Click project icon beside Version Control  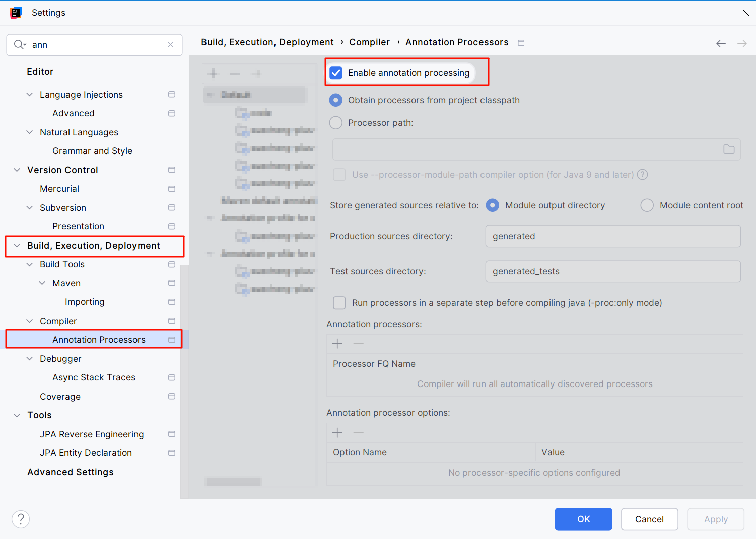(x=172, y=170)
